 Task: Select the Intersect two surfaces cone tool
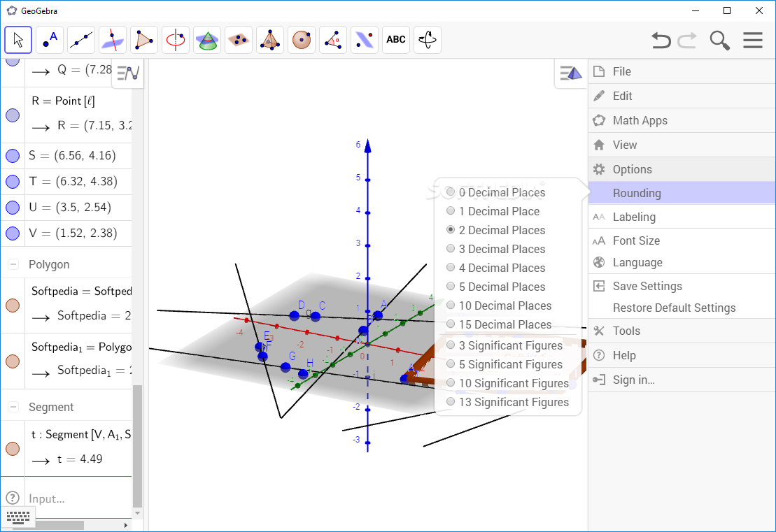tap(207, 40)
